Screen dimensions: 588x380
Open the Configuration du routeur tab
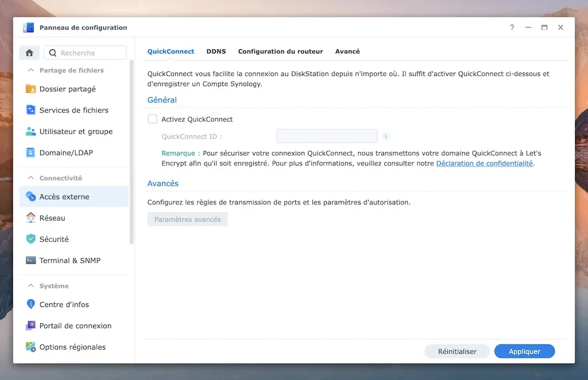(x=280, y=52)
